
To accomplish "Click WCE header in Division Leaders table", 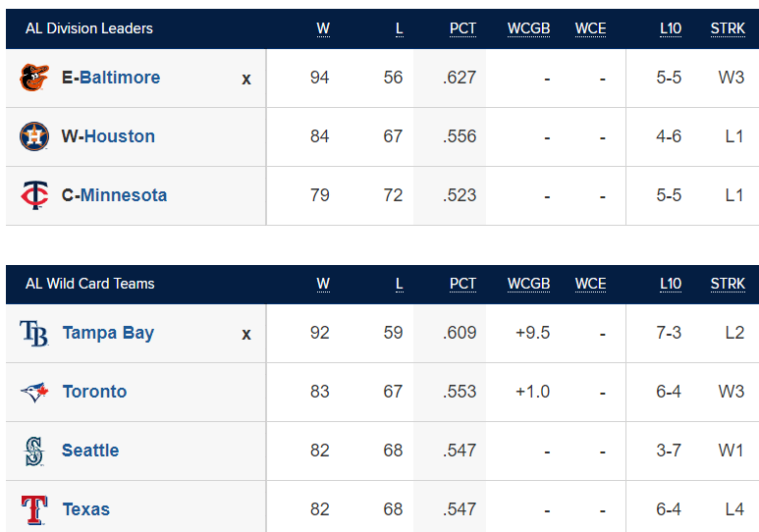I will (590, 28).
